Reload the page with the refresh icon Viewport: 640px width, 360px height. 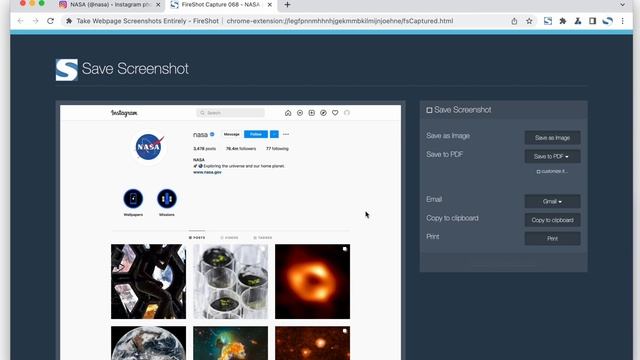(50, 21)
